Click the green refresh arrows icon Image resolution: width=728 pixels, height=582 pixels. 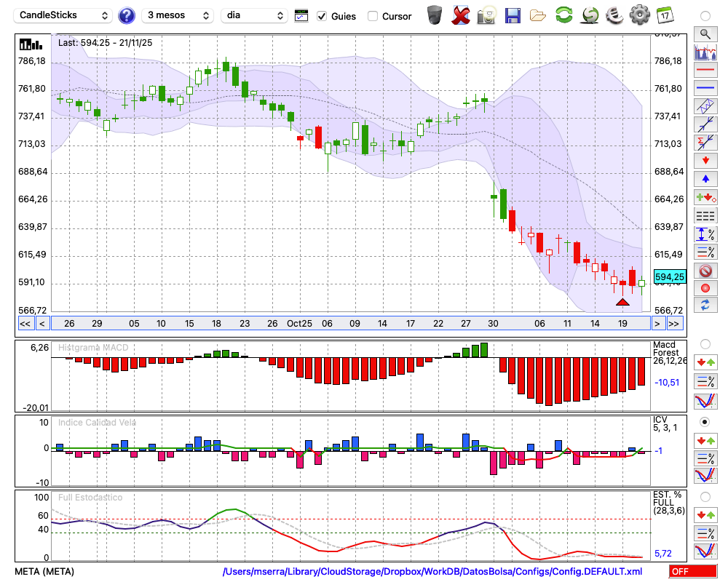click(563, 15)
